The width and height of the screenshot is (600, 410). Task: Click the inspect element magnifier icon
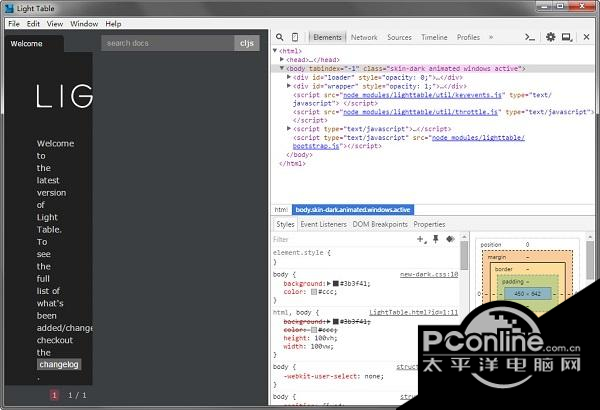coord(280,37)
